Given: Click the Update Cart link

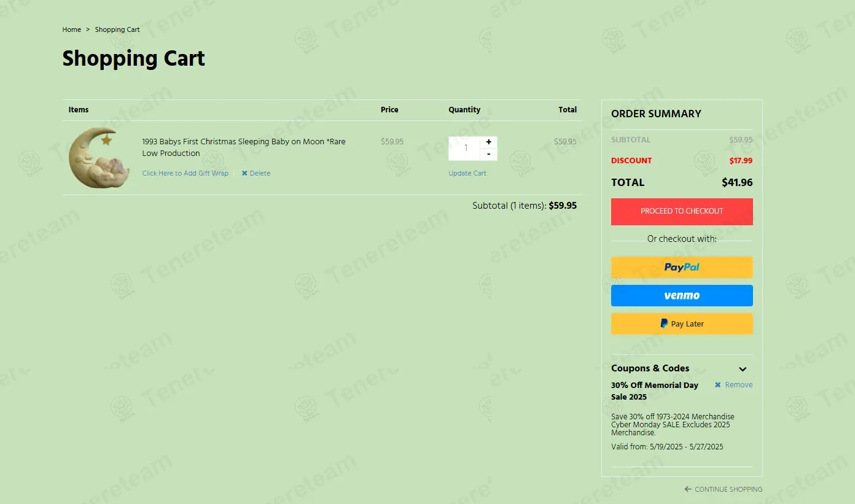Looking at the screenshot, I should tap(467, 173).
